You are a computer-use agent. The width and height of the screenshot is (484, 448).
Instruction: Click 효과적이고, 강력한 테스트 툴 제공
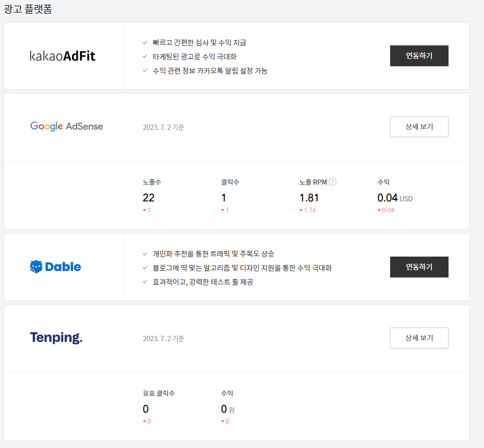pos(203,282)
